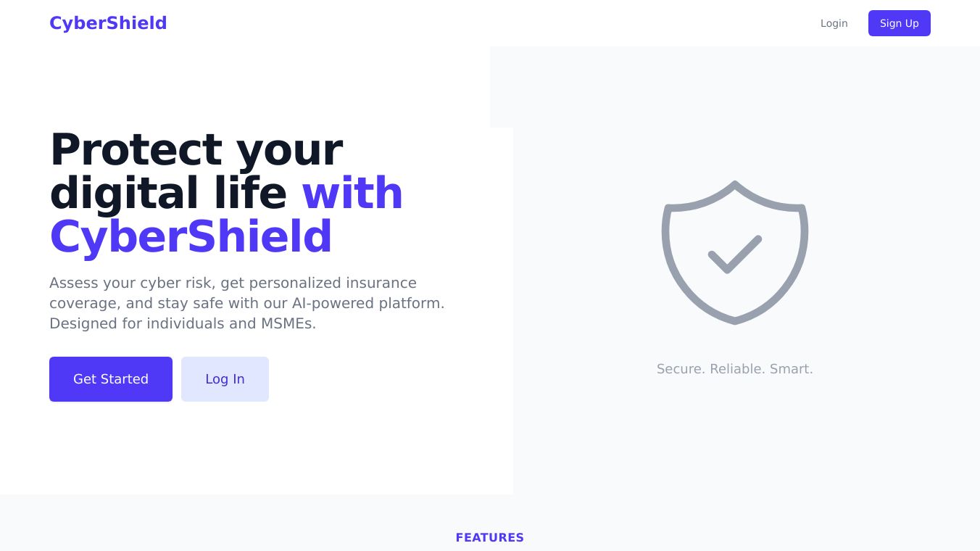Click the FEATURES section label
Viewport: 980px width, 551px height.
click(x=490, y=537)
